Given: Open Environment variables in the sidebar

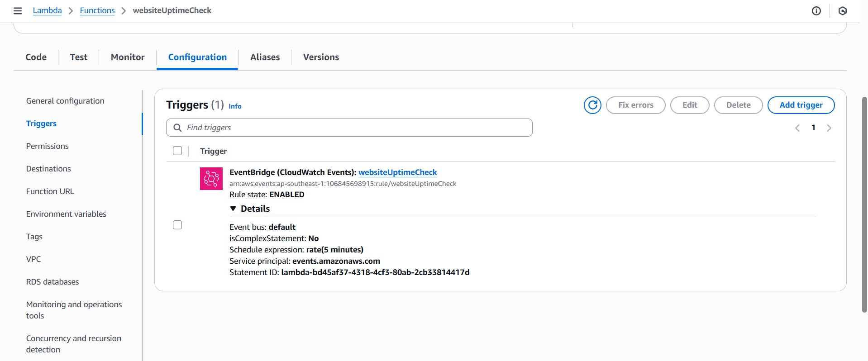Looking at the screenshot, I should [66, 214].
